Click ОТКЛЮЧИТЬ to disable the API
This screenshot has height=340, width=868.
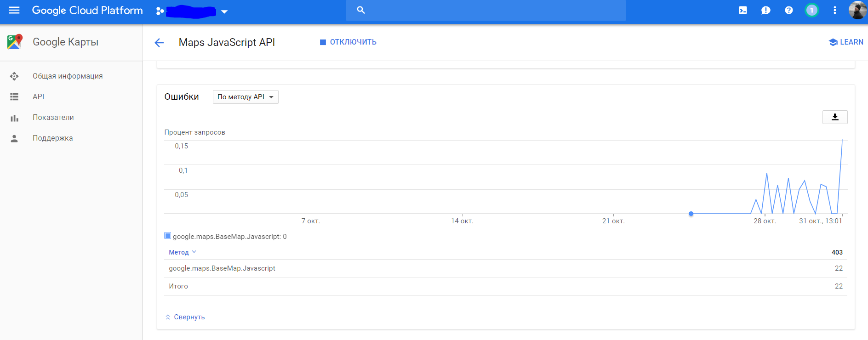tap(353, 42)
